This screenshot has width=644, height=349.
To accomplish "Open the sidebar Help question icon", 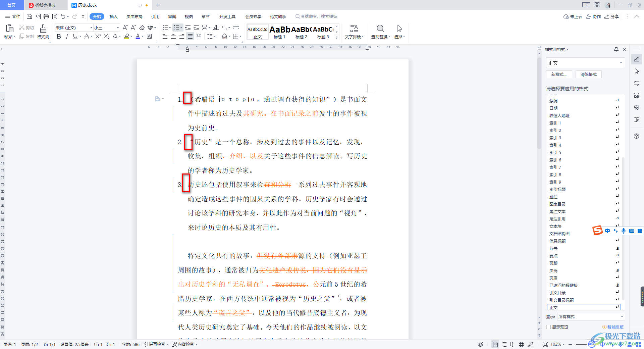I will click(637, 136).
